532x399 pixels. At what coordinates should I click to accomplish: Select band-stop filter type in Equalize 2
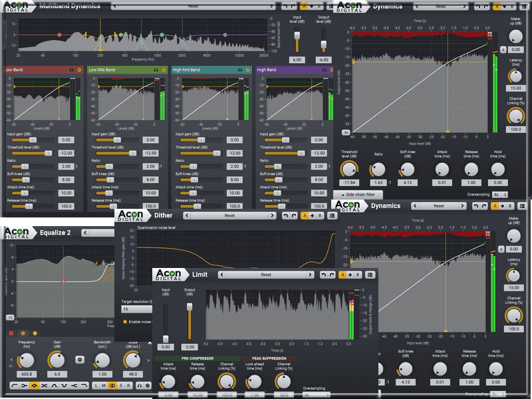pos(64,386)
